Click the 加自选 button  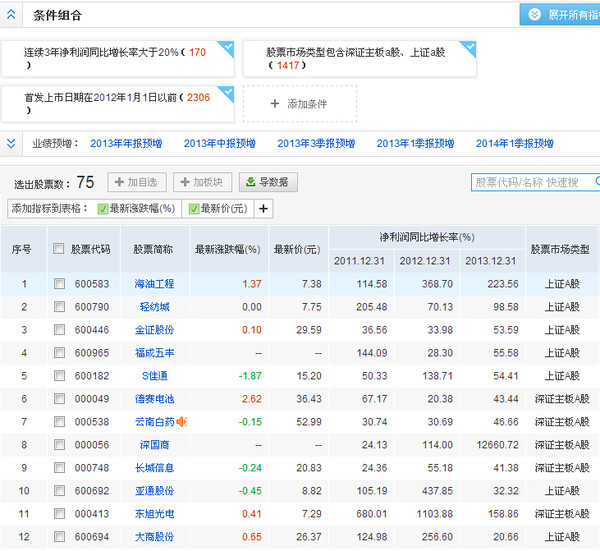pyautogui.click(x=137, y=182)
